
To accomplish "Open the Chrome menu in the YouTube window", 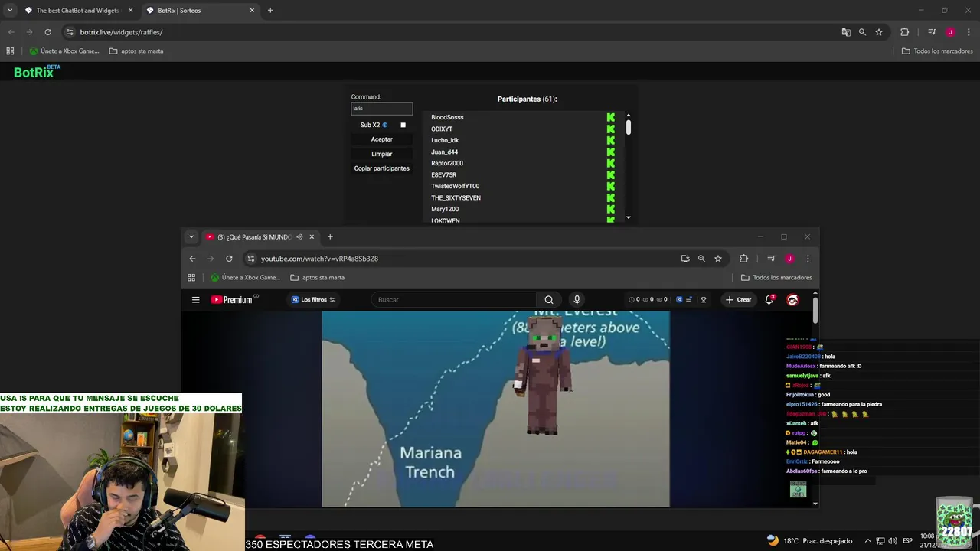I will pyautogui.click(x=808, y=259).
